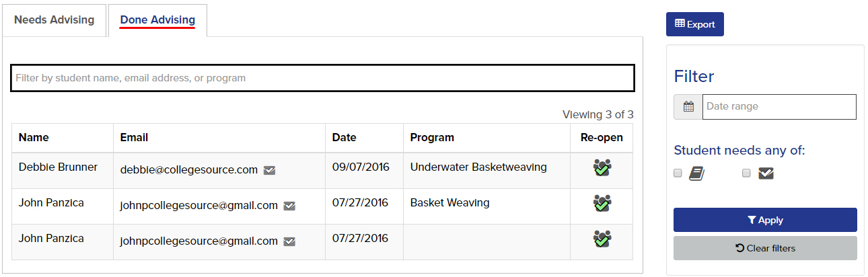Click the Program column header
Screen dimensions: 868x277
click(x=432, y=137)
